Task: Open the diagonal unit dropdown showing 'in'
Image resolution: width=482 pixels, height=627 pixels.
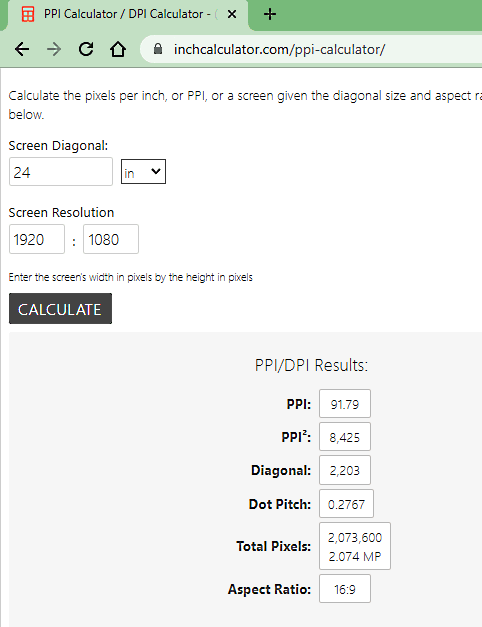Action: tap(143, 172)
